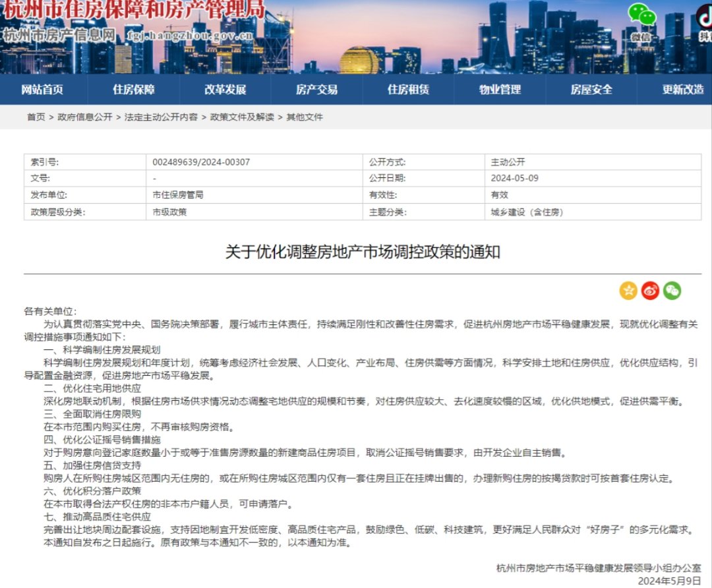The image size is (712, 588).
Task: Click the 索引号 label cell
Action: (85, 162)
